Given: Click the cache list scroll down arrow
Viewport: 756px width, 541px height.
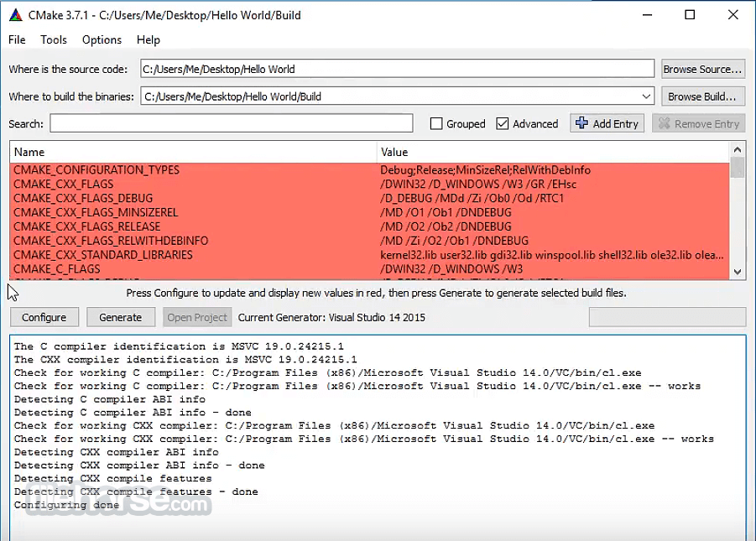Looking at the screenshot, I should click(x=738, y=272).
